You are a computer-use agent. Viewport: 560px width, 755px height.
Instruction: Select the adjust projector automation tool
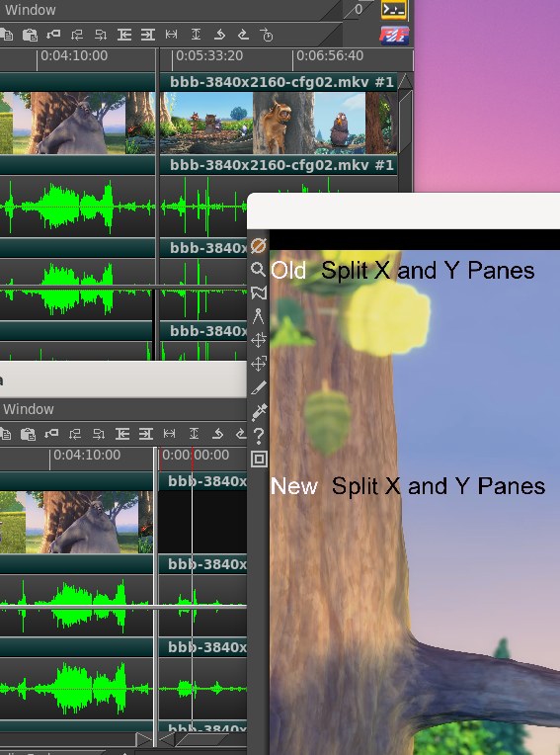click(259, 364)
